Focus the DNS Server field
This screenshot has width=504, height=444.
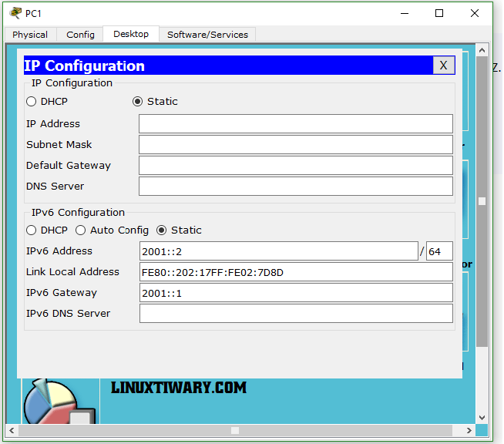pyautogui.click(x=296, y=186)
